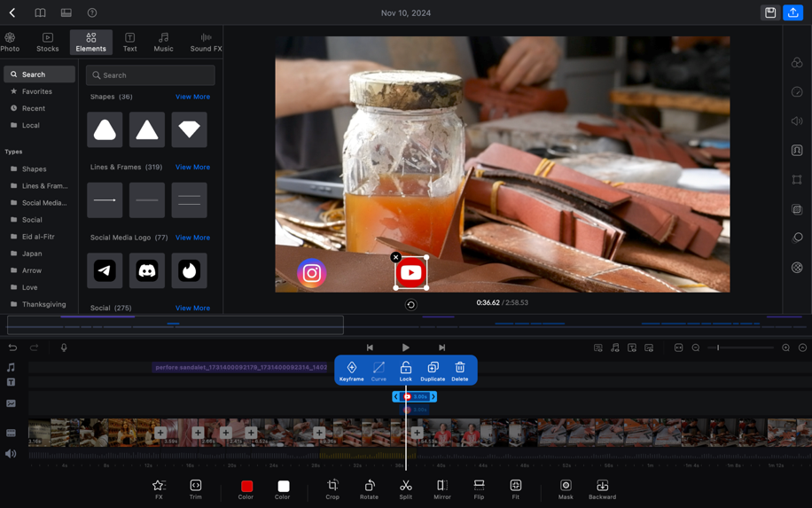The height and width of the screenshot is (508, 812).
Task: Open the Crop tool
Action: [332, 488]
